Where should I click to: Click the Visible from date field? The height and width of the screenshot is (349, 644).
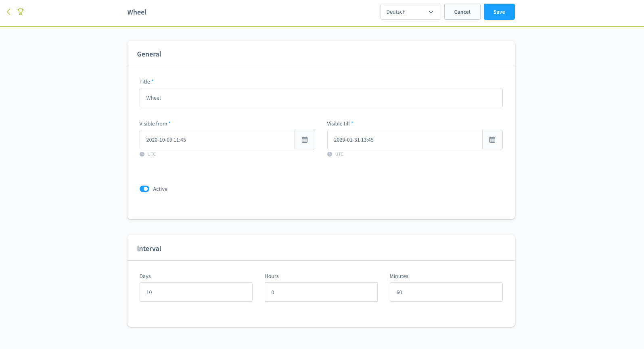point(217,140)
